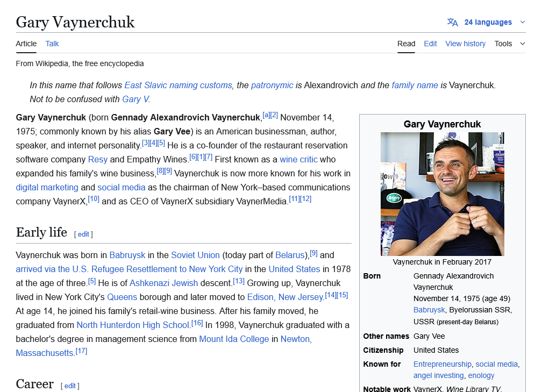Open the 24 languages dropdown
Viewport: 535px width, 392px height.
click(488, 22)
